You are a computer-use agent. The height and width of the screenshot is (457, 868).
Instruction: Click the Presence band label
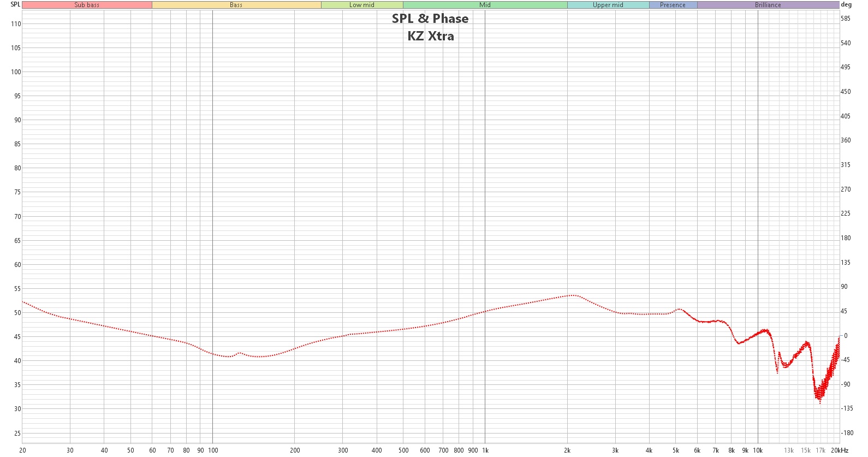point(673,5)
